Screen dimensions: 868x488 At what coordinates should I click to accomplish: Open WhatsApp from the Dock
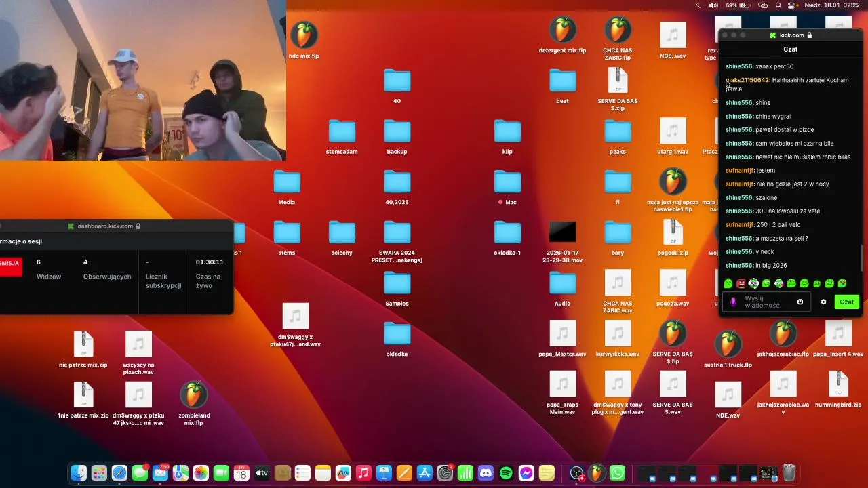pyautogui.click(x=616, y=473)
